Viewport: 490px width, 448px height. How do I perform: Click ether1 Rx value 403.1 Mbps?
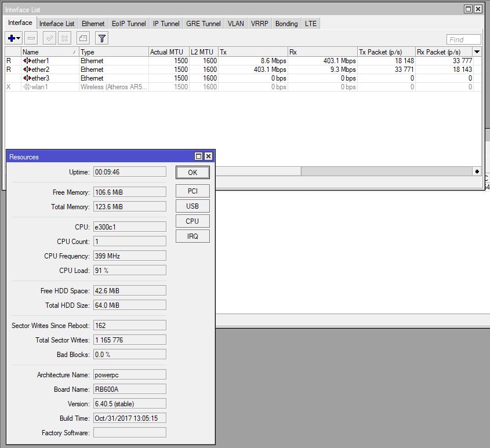pos(339,61)
